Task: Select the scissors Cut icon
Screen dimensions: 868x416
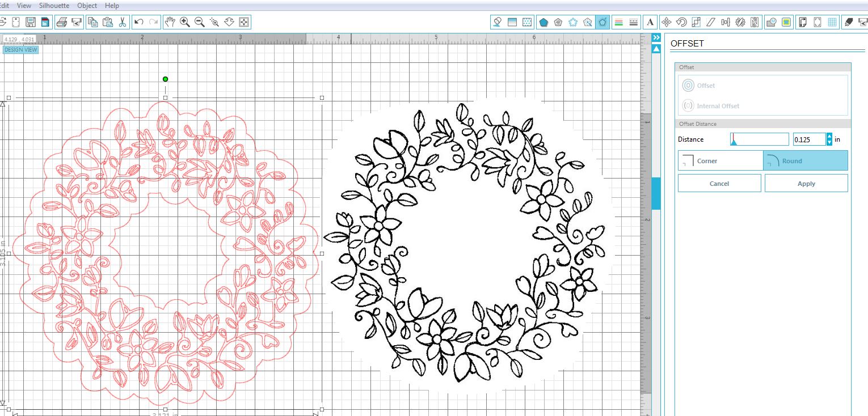Action: (x=122, y=22)
